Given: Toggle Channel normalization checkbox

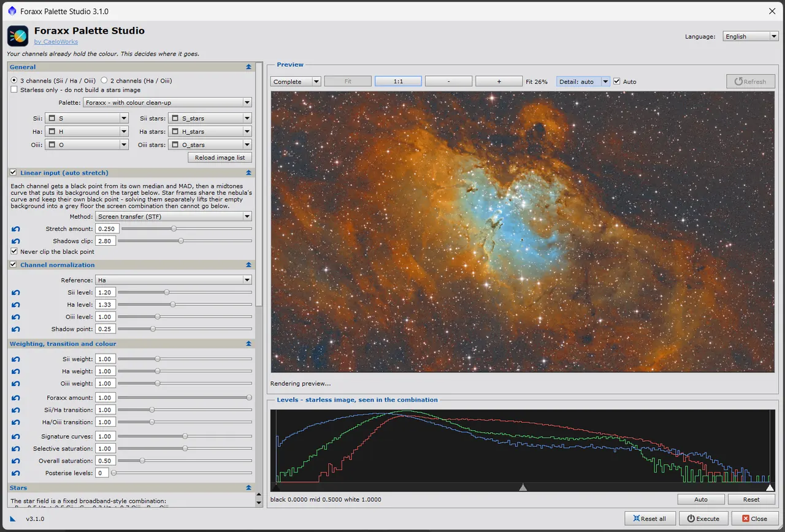Looking at the screenshot, I should tap(13, 265).
